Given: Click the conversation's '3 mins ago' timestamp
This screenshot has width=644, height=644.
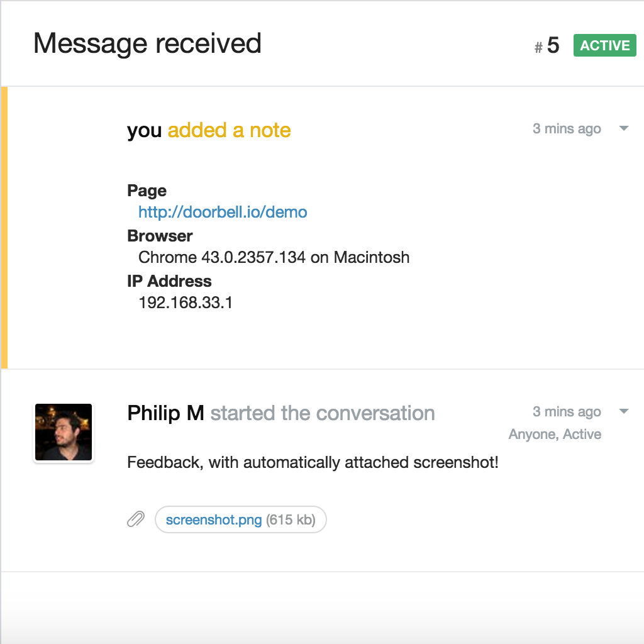Looking at the screenshot, I should [567, 411].
